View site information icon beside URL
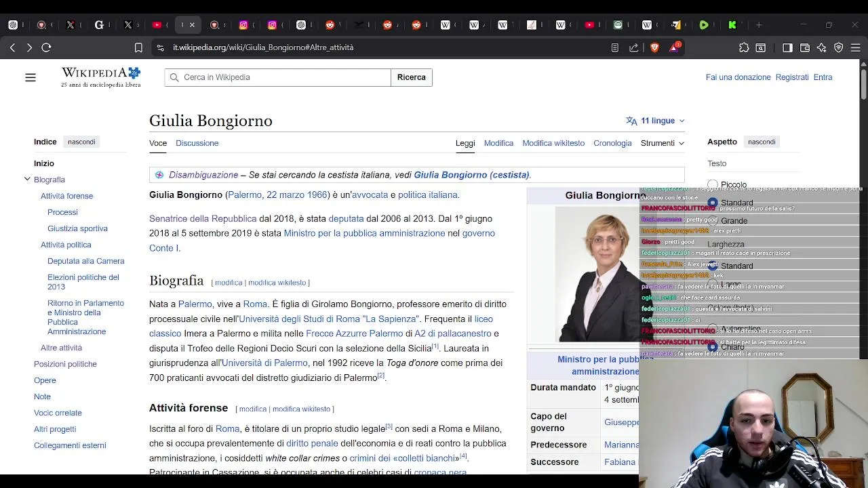The height and width of the screenshot is (488, 868). pyautogui.click(x=160, y=47)
